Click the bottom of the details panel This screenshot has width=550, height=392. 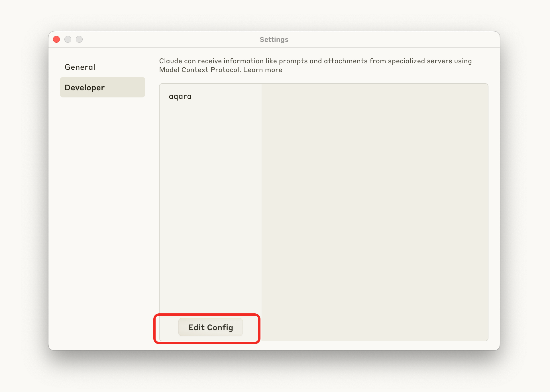point(374,335)
